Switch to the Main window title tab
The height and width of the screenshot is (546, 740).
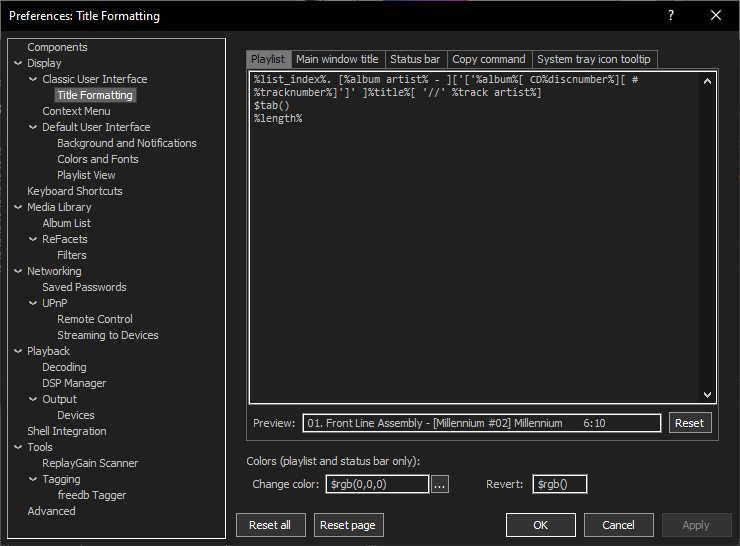coord(337,59)
